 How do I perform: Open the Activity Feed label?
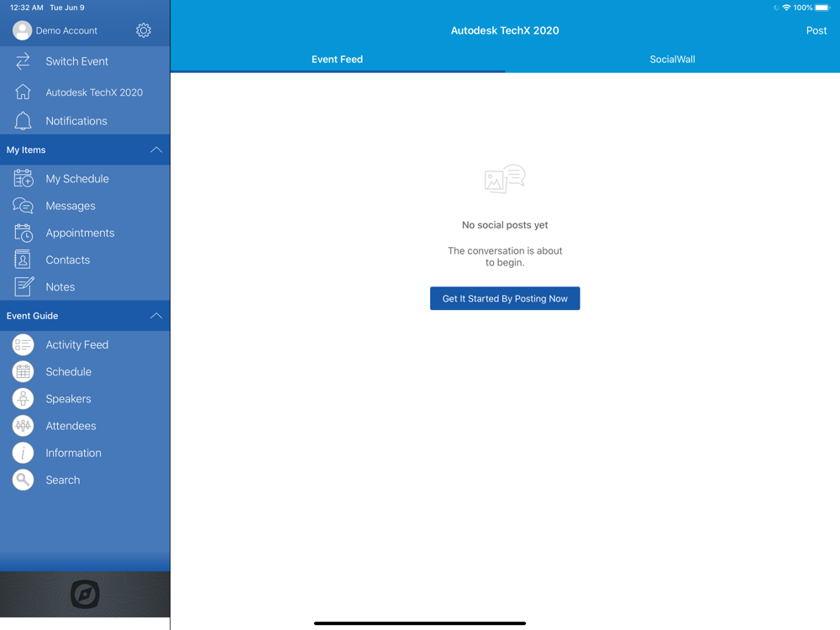76,345
